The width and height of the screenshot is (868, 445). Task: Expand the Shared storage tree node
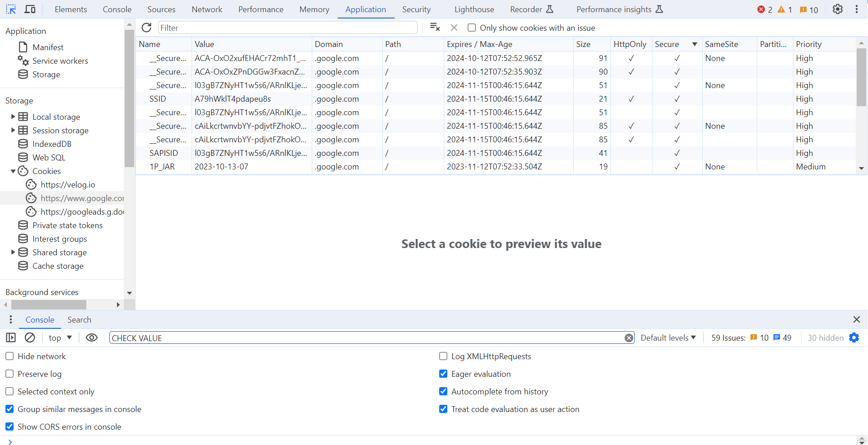point(13,252)
